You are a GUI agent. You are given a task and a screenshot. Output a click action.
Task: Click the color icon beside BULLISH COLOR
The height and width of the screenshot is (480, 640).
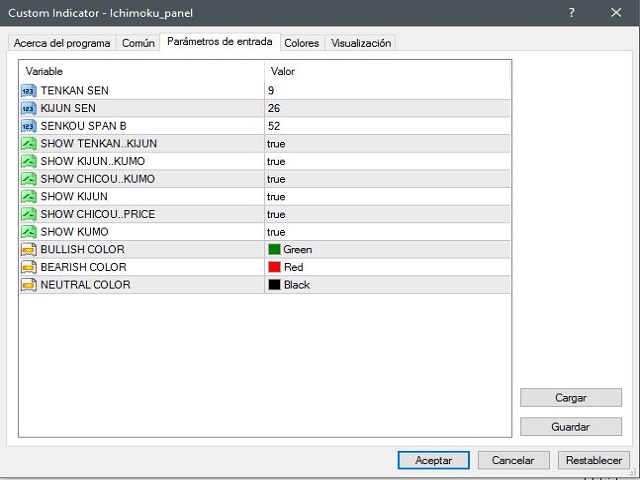(x=29, y=249)
